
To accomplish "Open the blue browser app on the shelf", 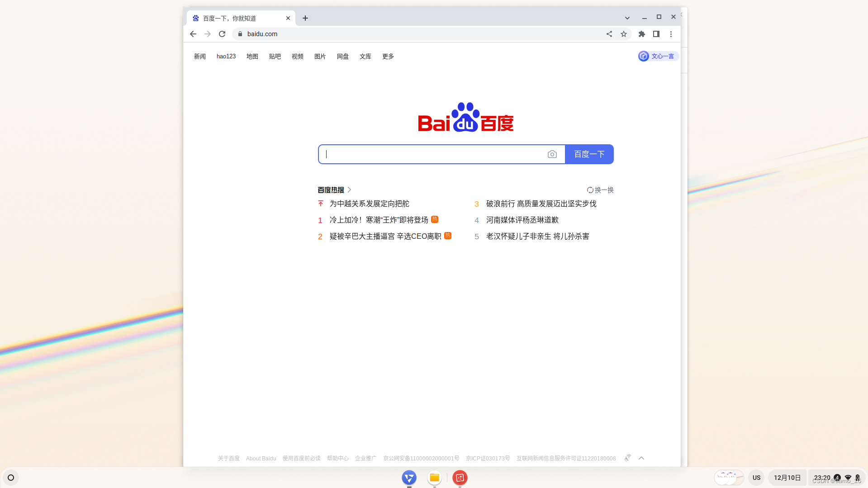I will 409,478.
